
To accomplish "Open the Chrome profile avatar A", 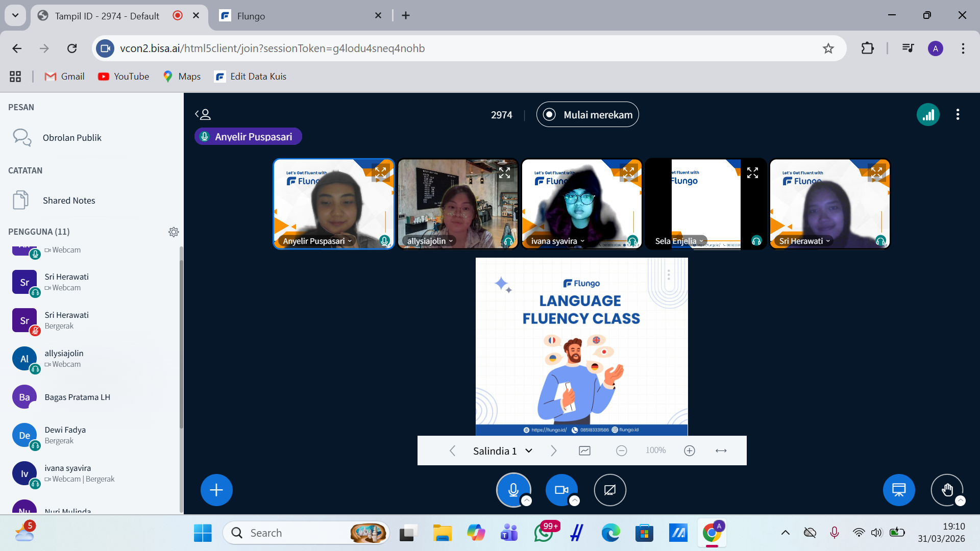I will [x=935, y=48].
